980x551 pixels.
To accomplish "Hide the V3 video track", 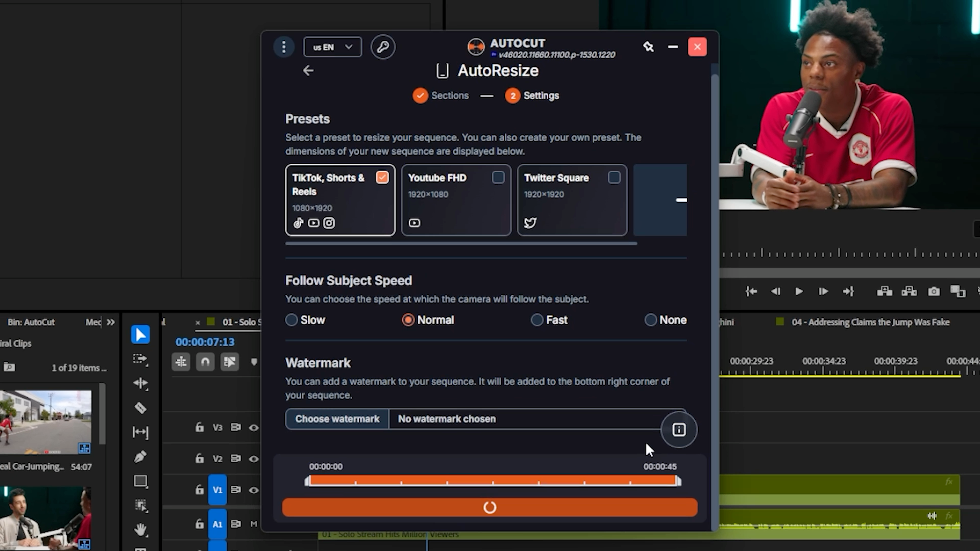I will [254, 428].
